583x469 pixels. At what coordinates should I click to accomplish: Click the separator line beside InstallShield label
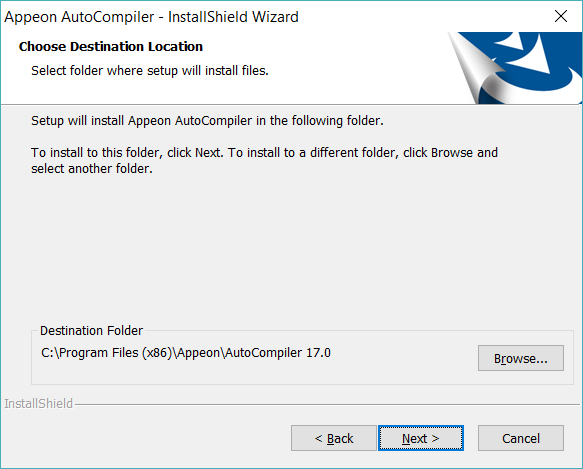(x=327, y=404)
